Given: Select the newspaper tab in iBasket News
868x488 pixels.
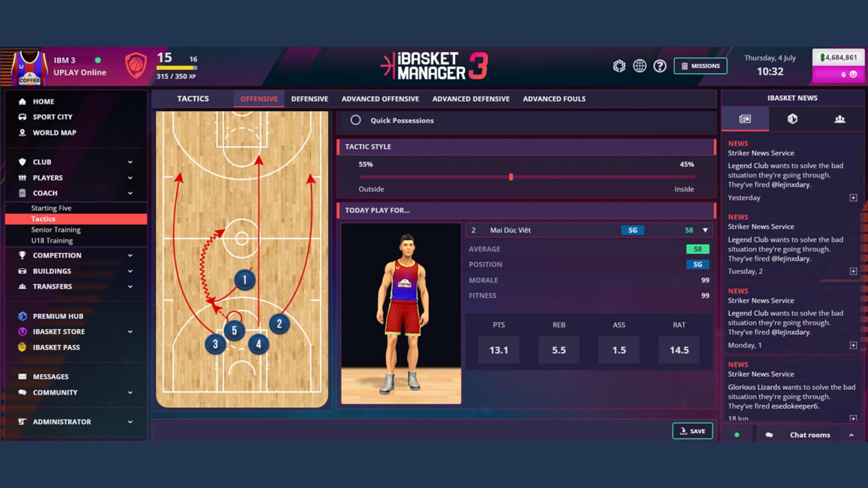Looking at the screenshot, I should (745, 119).
